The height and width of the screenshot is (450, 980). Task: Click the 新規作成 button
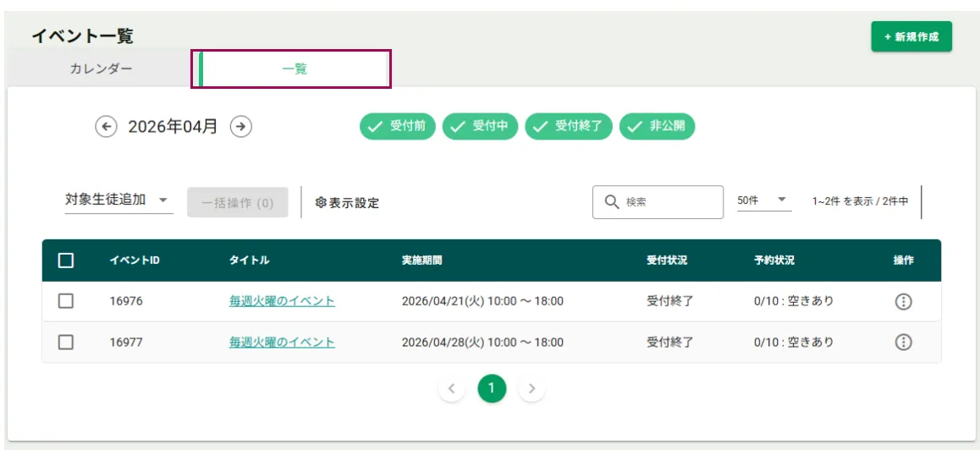point(911,37)
